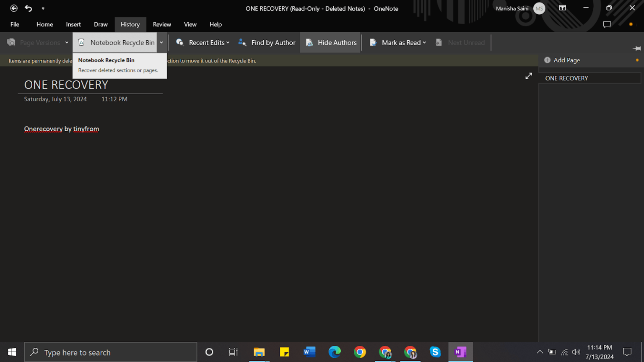The height and width of the screenshot is (362, 644).
Task: Switch to the Review tab
Action: 162,24
